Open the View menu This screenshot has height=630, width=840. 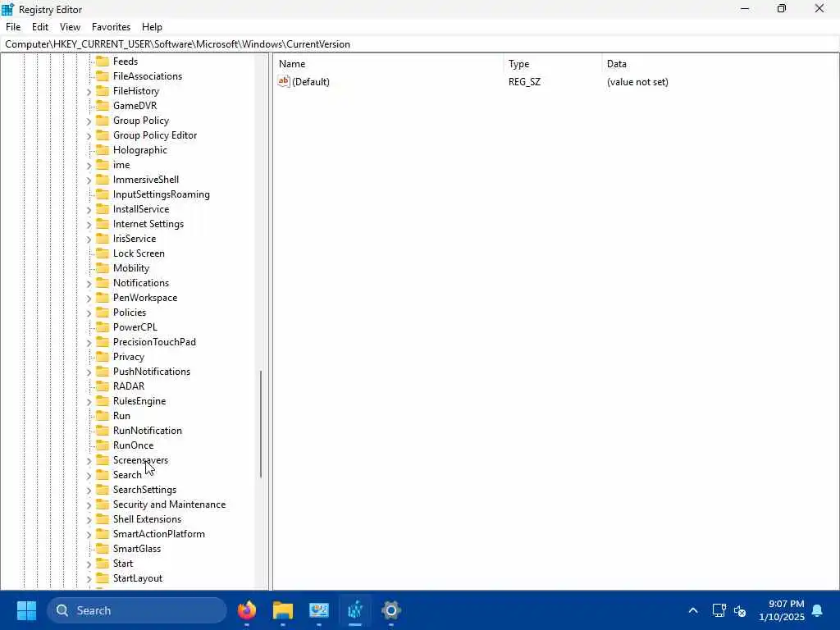point(70,27)
